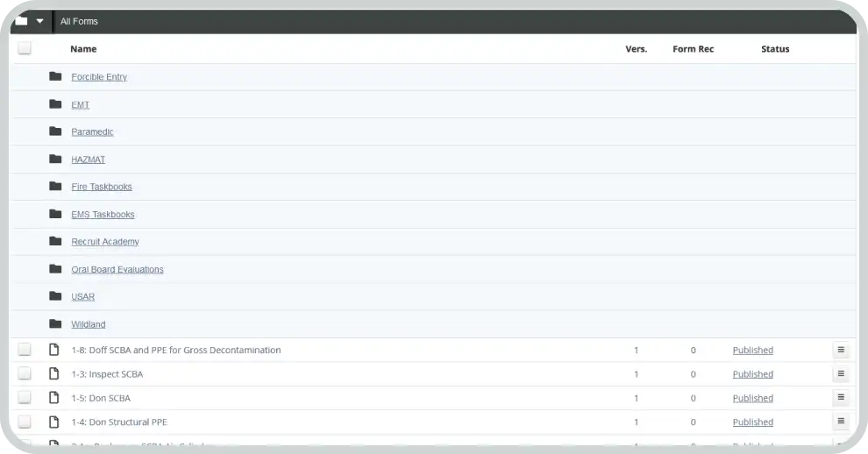Click the folder icon next to HAZMAT
Viewport: 868px width, 454px height.
pyautogui.click(x=55, y=159)
